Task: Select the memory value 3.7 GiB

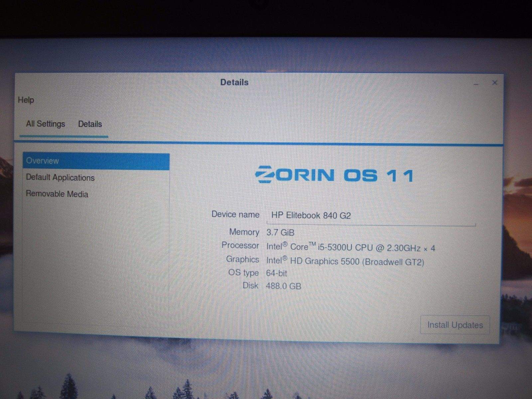Action: 280,232
